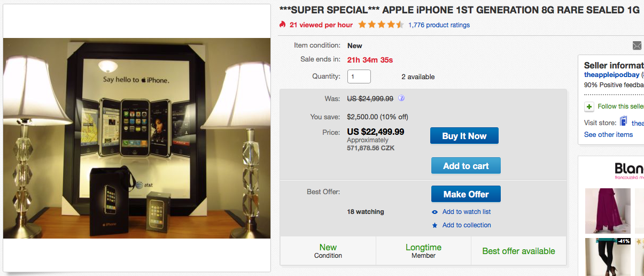
Task: Add the iPhone to cart
Action: [465, 166]
